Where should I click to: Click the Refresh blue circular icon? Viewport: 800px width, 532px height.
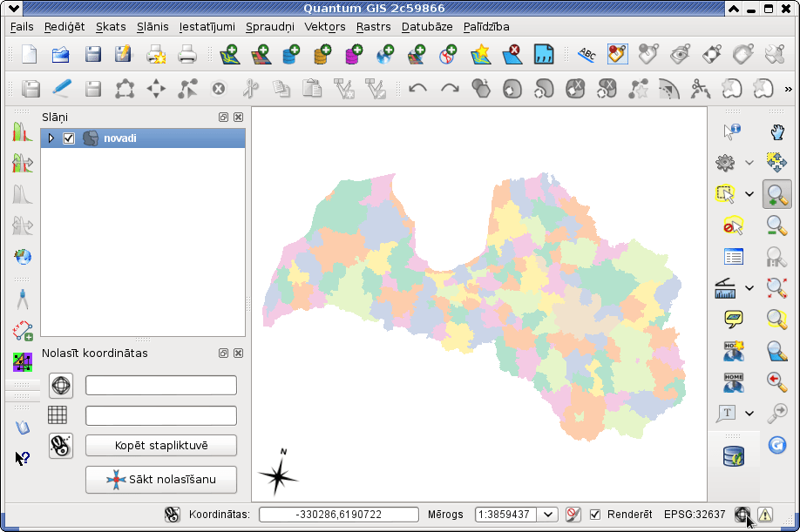pyautogui.click(x=777, y=445)
